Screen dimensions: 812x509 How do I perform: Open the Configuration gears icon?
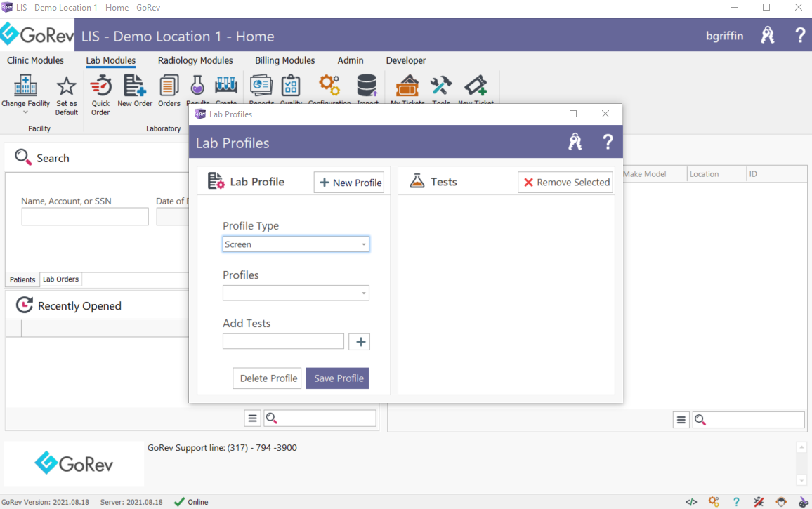(329, 86)
